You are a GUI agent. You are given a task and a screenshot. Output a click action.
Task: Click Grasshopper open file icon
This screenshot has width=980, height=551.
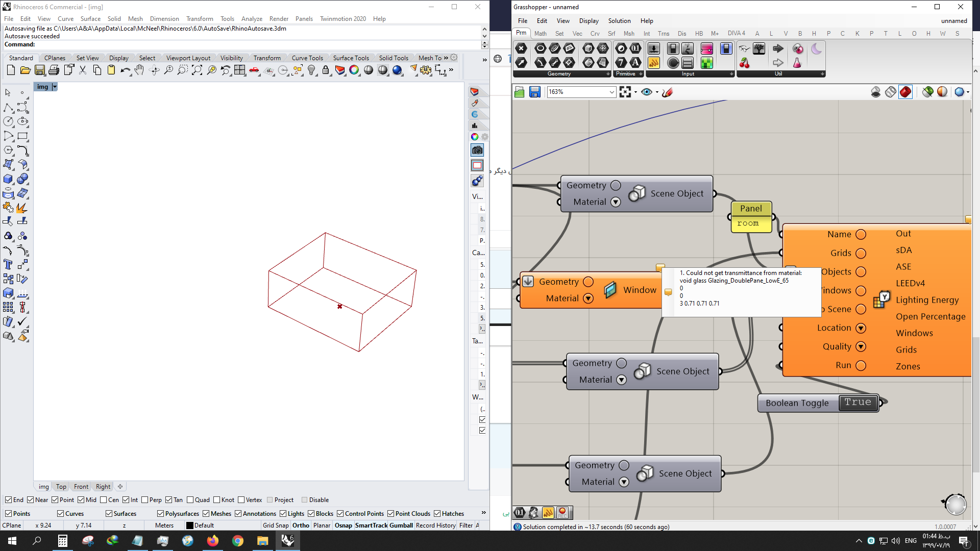(520, 92)
